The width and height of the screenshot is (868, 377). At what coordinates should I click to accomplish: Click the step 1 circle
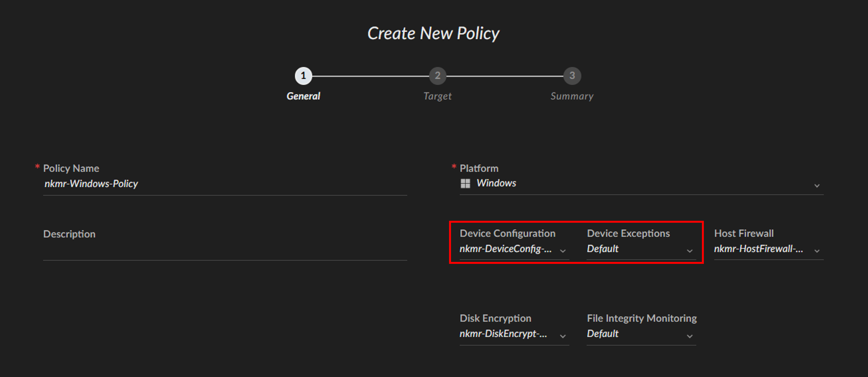(303, 76)
